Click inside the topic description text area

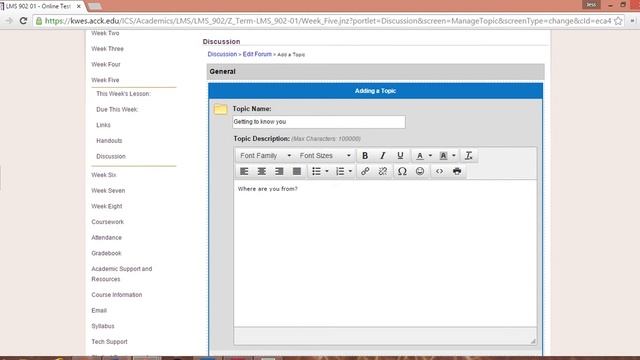[x=385, y=253]
